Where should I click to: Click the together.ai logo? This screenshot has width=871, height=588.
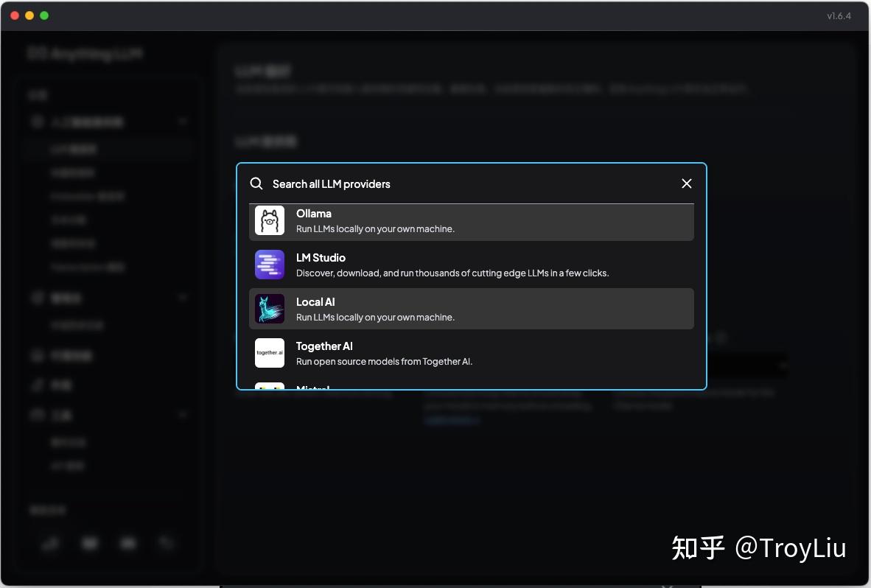(x=270, y=352)
